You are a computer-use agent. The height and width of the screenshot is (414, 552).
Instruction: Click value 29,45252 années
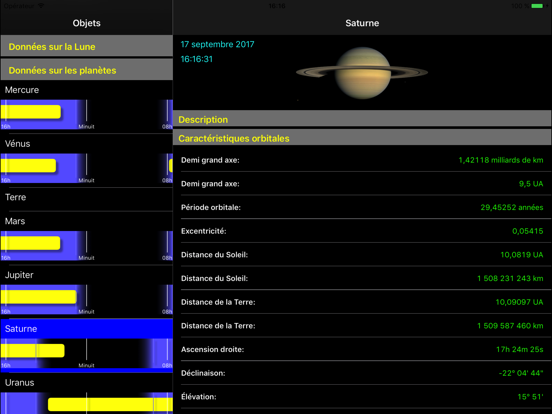pos(512,207)
